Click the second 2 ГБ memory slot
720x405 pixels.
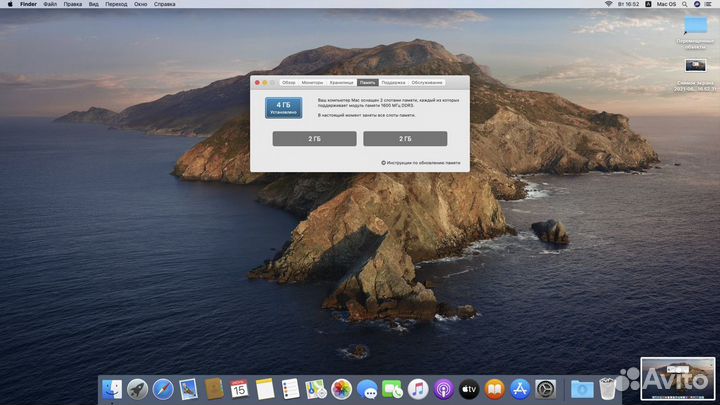tap(405, 139)
